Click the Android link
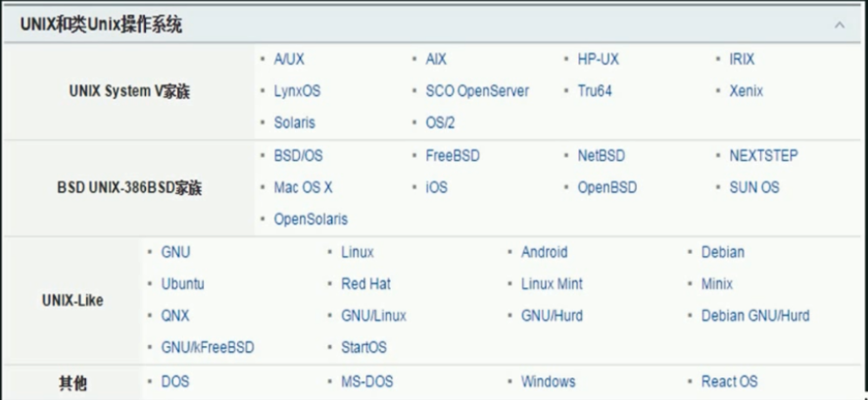Viewport: 868px width, 400px height. pyautogui.click(x=545, y=253)
